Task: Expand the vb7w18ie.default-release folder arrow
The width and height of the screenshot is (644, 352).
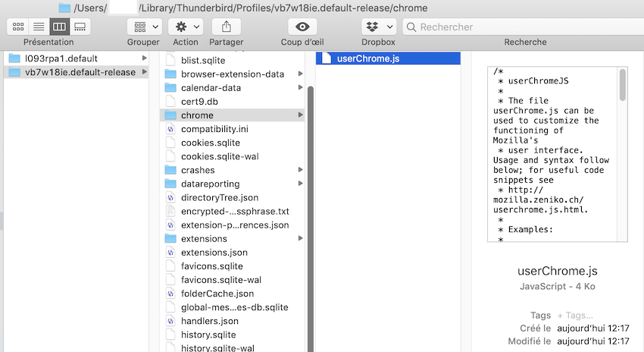Action: (145, 73)
